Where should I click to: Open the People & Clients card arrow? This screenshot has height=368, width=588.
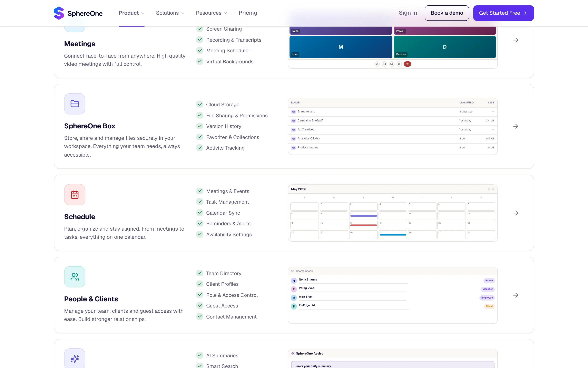[x=516, y=295]
